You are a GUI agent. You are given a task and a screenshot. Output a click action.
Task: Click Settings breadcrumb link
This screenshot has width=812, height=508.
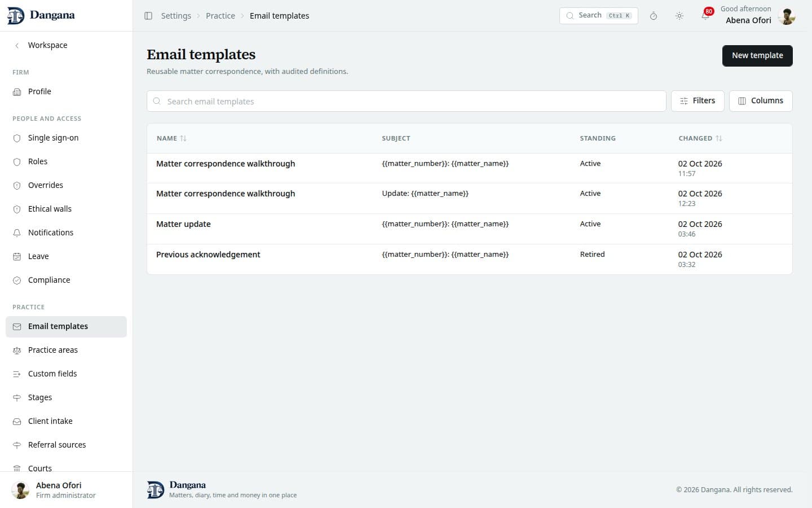pyautogui.click(x=176, y=16)
